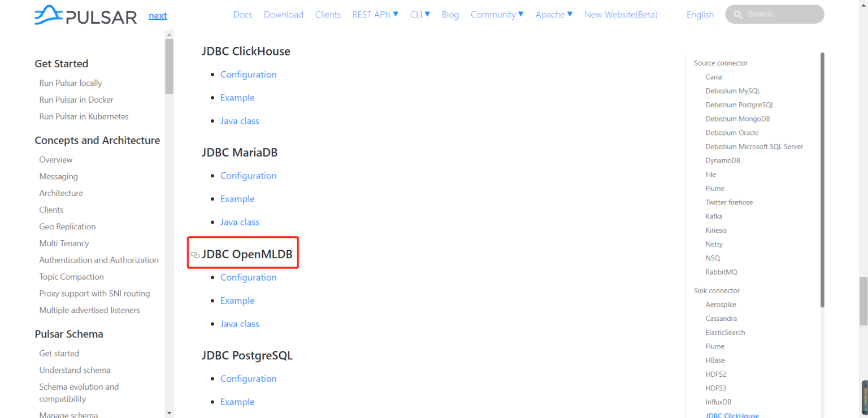Image resolution: width=868 pixels, height=418 pixels.
Task: Jump to Canal in the page outline
Action: [714, 77]
